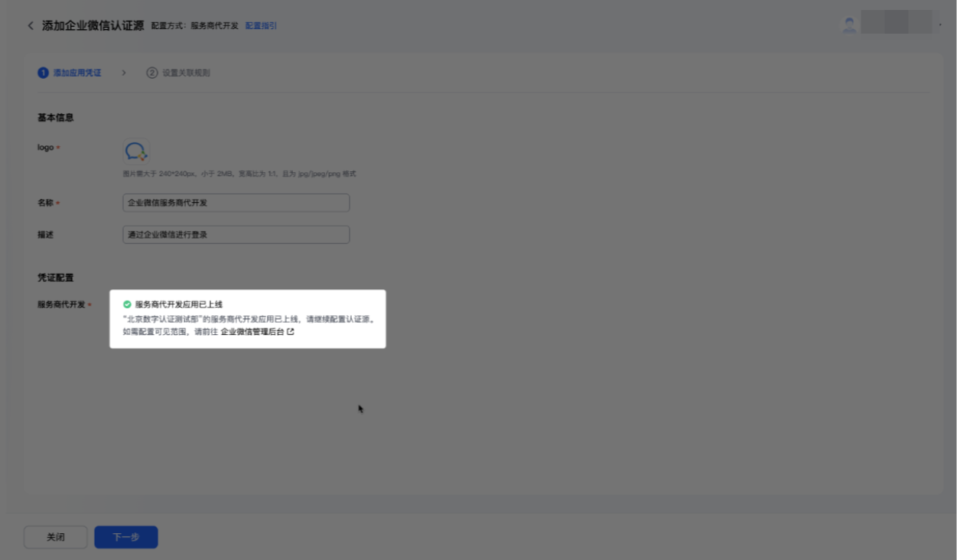Open the 配置指引 link
Viewport: 957px width, 560px height.
(x=261, y=26)
